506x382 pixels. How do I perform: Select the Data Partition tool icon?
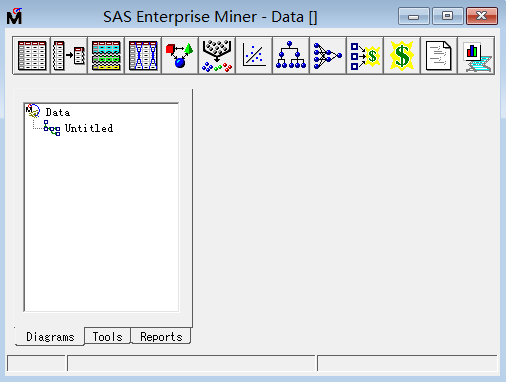click(106, 55)
